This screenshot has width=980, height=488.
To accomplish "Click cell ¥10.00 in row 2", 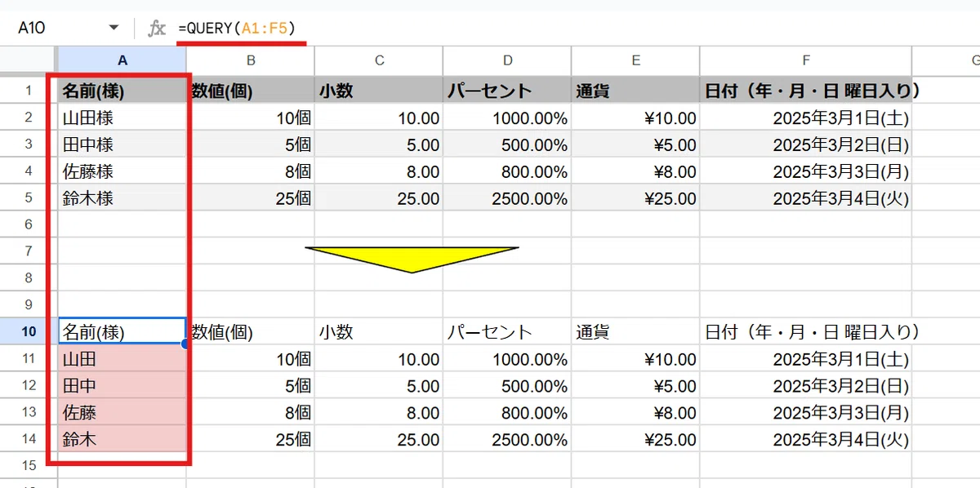I will coord(635,118).
